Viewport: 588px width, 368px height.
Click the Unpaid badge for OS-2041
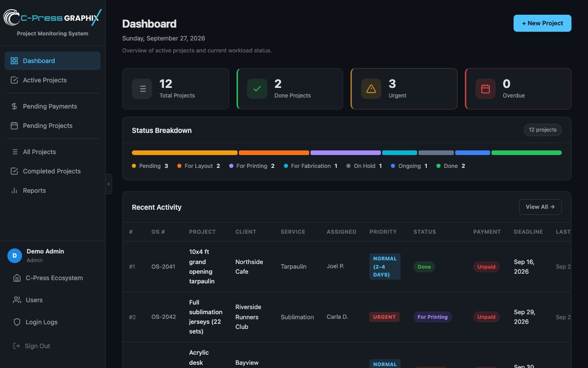[486, 267]
